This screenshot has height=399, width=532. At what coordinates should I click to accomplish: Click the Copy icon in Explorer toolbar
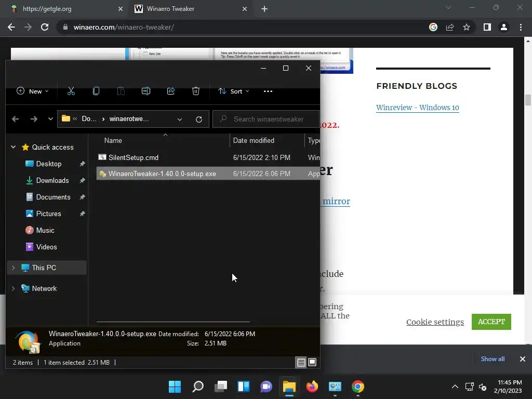(x=96, y=91)
